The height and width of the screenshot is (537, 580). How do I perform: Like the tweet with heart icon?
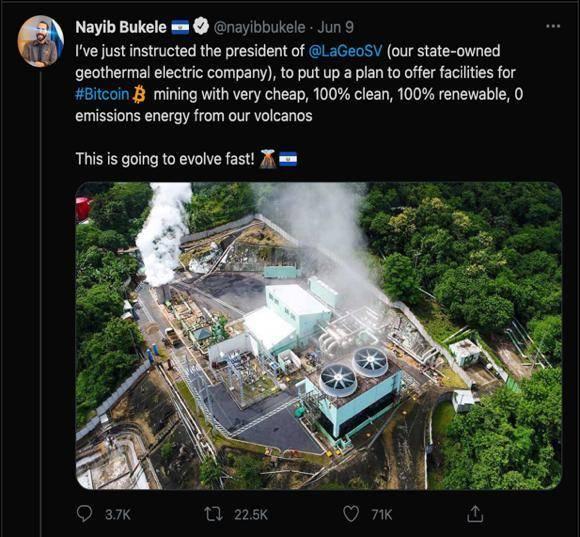(351, 514)
